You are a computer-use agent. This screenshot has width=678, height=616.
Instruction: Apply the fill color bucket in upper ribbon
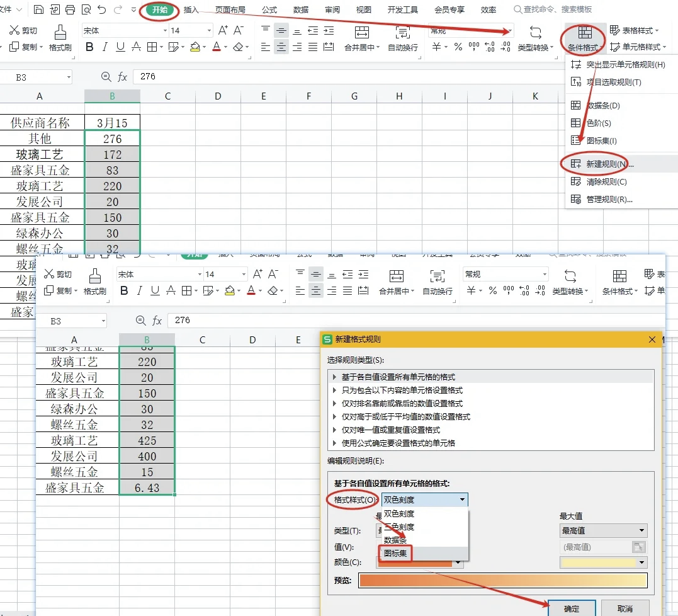click(x=195, y=47)
